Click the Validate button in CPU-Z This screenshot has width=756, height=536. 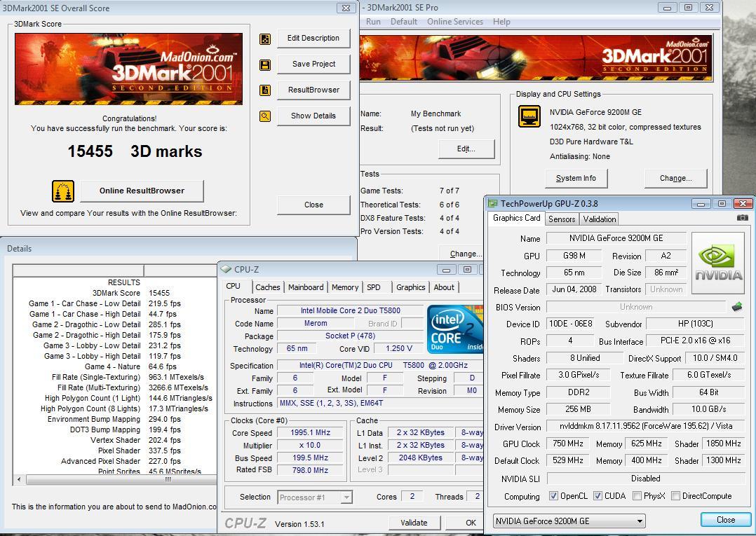414,523
